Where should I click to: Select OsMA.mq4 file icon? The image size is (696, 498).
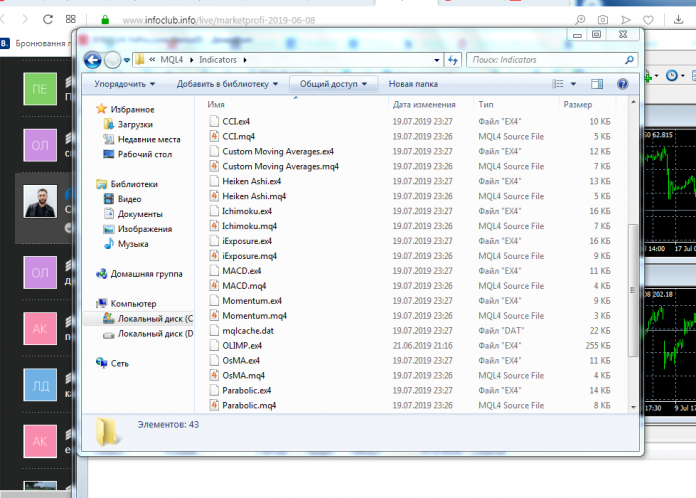pos(214,375)
